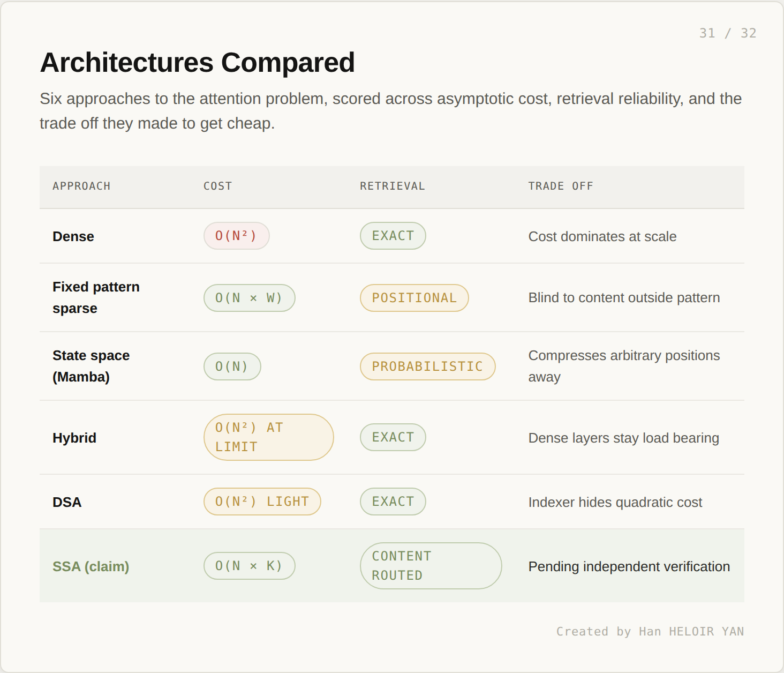Click 'Indexer hides quadratic cost' text

coord(615,502)
